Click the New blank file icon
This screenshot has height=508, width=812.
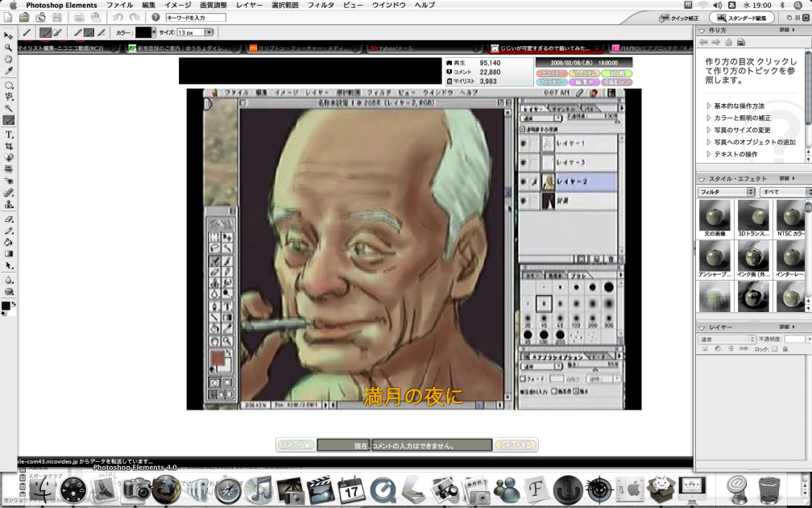(8, 17)
